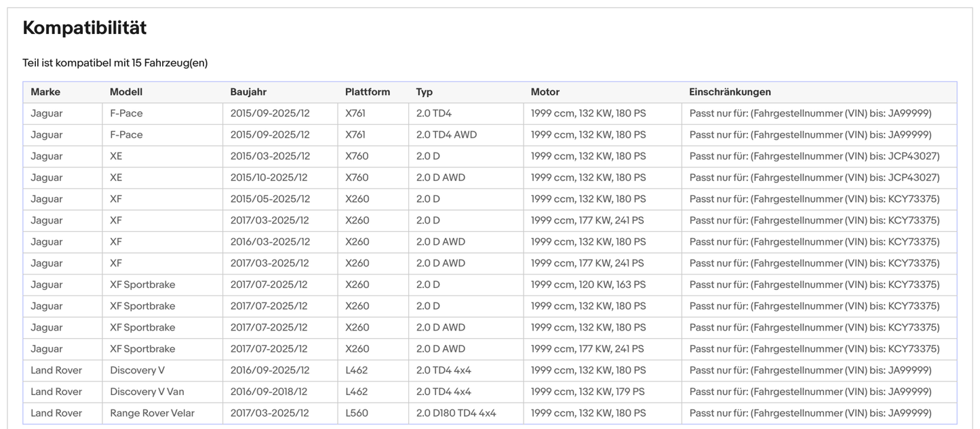Select the 2016/09-2018/12 build year cell
This screenshot has width=980, height=429.
coord(269,392)
